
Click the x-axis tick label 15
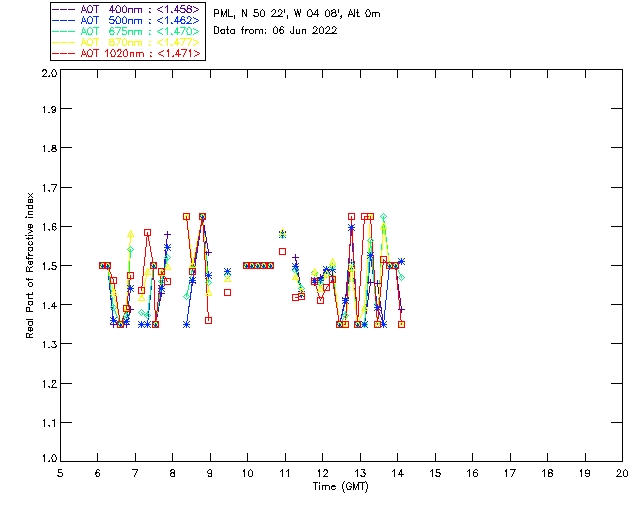click(435, 474)
